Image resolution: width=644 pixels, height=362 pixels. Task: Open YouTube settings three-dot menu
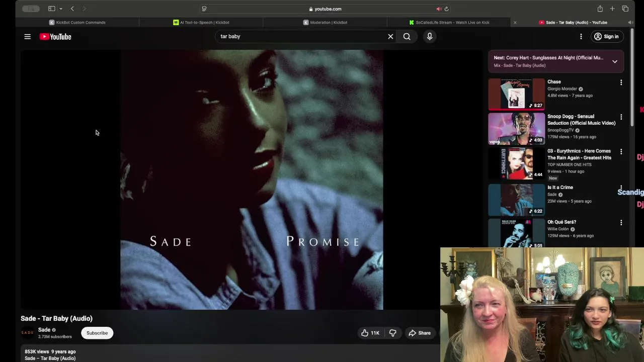tap(581, 36)
